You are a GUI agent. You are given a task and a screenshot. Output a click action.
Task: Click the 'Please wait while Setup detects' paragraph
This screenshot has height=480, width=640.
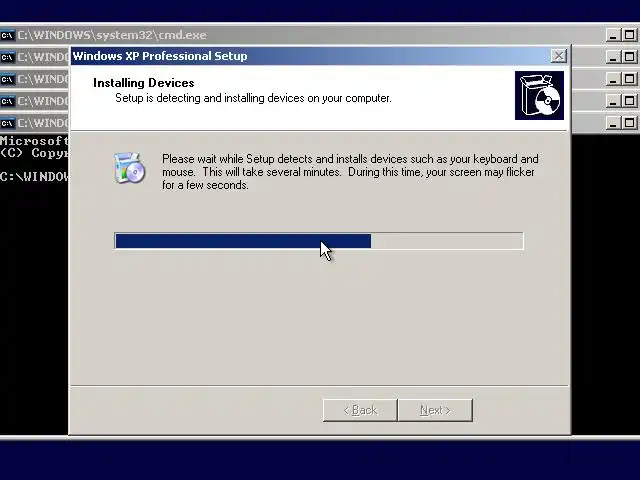pos(350,172)
